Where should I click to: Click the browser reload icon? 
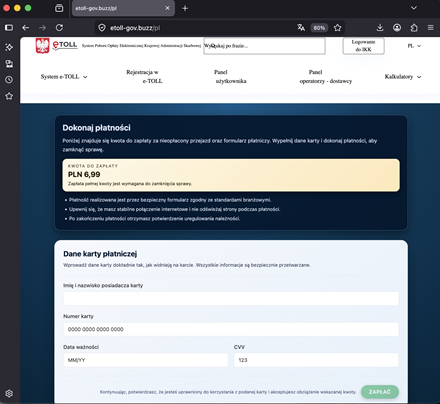click(59, 28)
